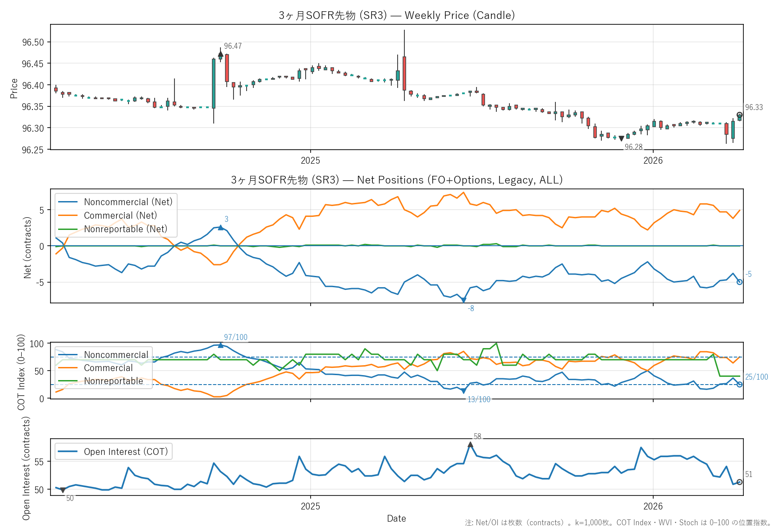Click Nonreportable (Net) legend entry
This screenshot has width=779, height=532.
pos(125,229)
